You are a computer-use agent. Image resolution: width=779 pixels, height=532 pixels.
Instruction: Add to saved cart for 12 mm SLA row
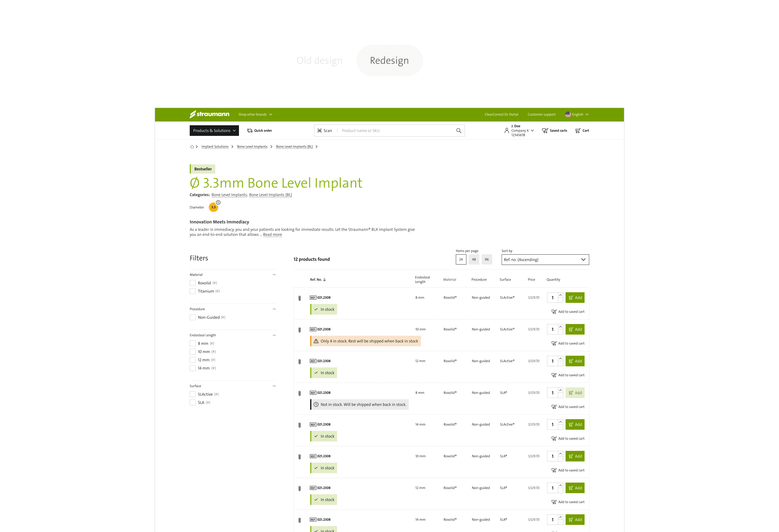tap(568, 502)
